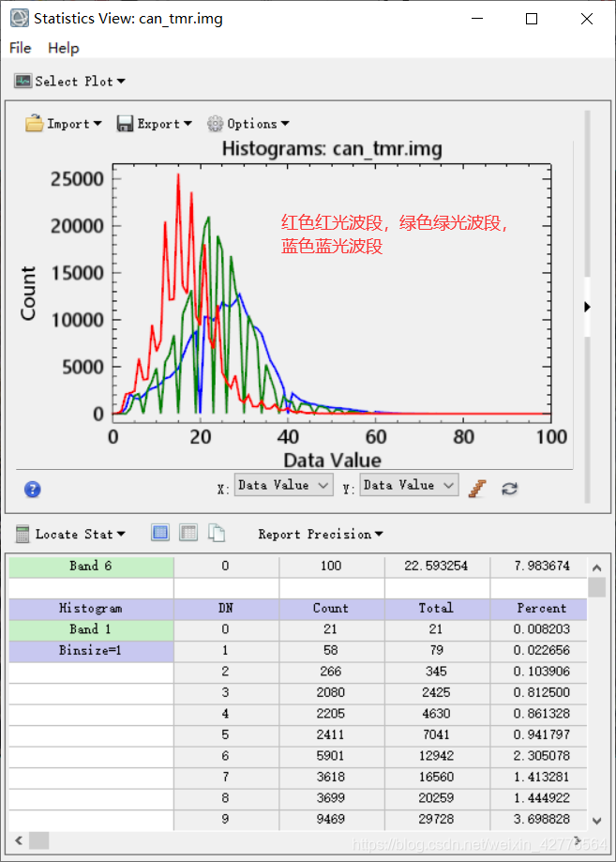
Task: Click the Band 6 stdev value 7.983674
Action: [538, 567]
